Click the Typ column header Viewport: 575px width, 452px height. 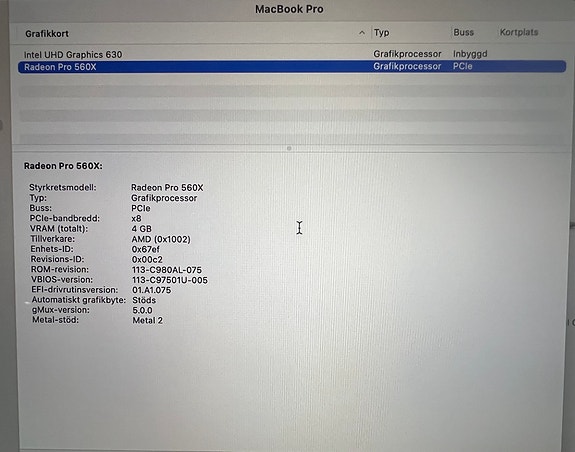click(x=381, y=33)
